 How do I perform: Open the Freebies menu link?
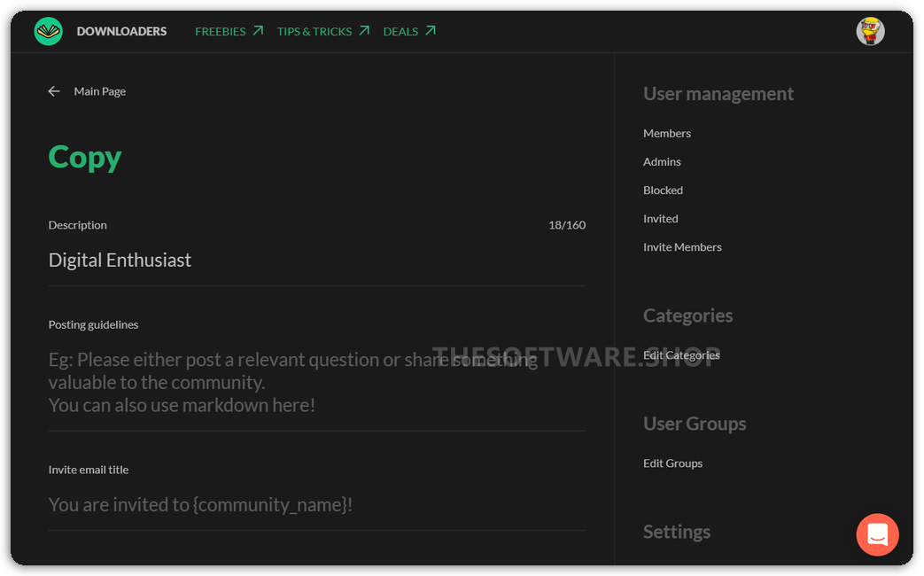tap(221, 31)
